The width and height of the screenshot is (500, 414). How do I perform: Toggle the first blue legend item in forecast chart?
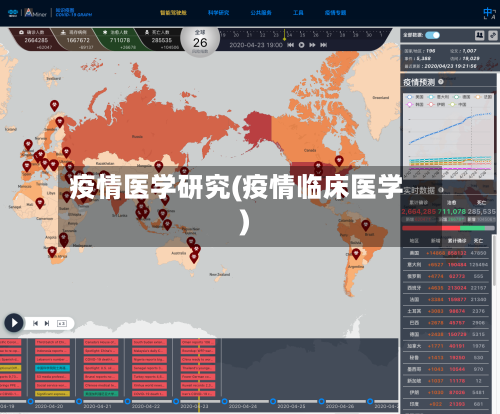click(415, 97)
